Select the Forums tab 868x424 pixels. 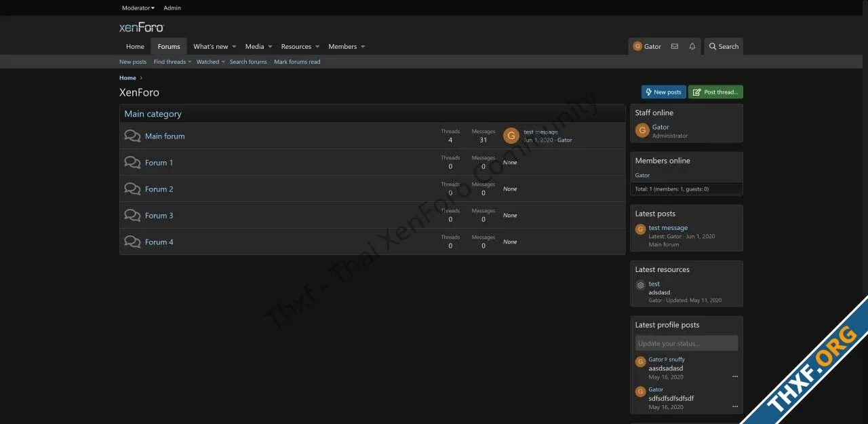169,47
